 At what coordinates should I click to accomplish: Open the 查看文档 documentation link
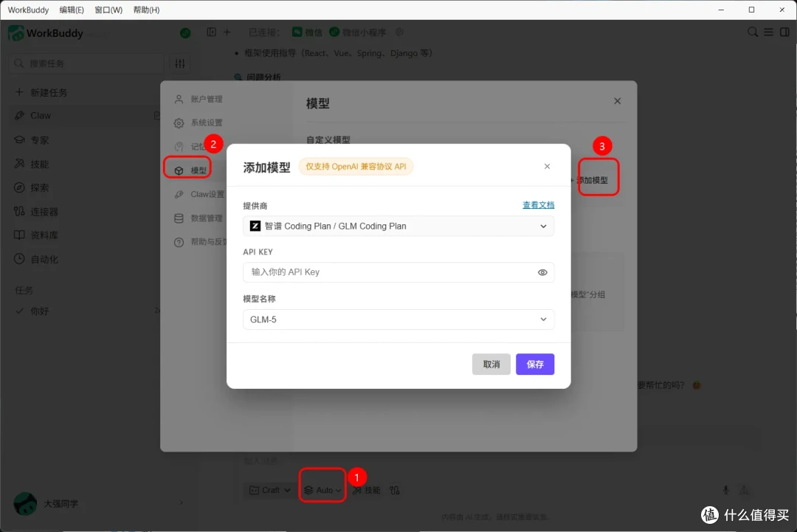[x=538, y=205]
